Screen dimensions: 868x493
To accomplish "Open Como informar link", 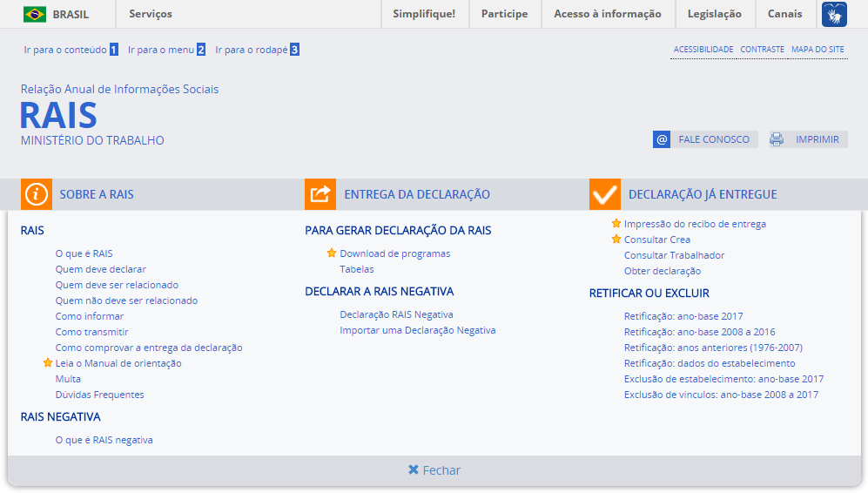I will (x=89, y=316).
